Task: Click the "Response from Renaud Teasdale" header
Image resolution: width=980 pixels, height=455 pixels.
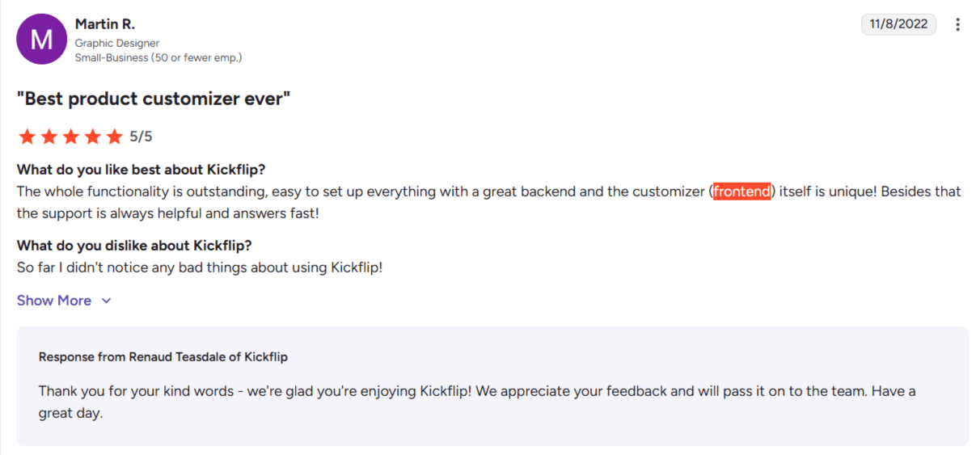Action: click(163, 356)
